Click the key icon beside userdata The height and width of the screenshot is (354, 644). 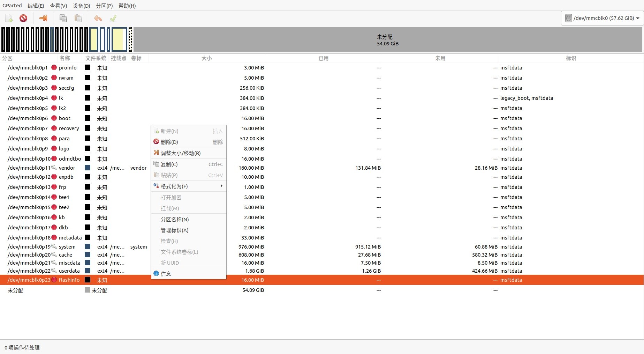[x=54, y=271]
